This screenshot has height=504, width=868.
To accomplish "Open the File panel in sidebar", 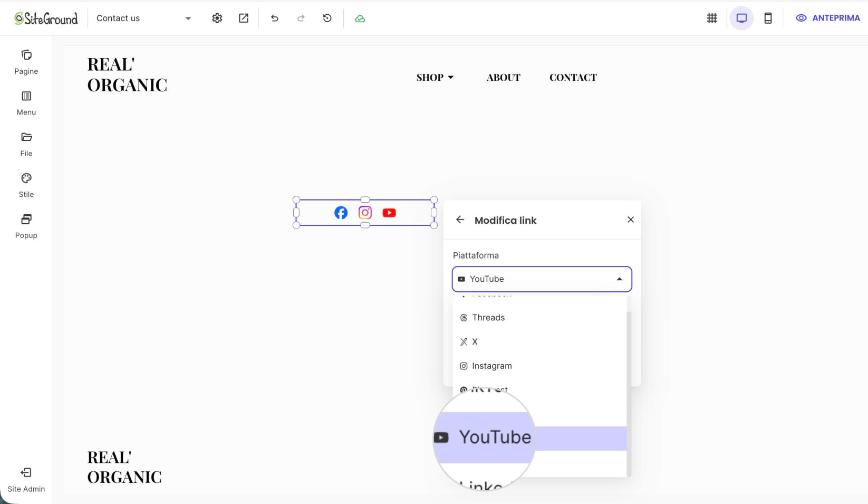I will 26,145.
